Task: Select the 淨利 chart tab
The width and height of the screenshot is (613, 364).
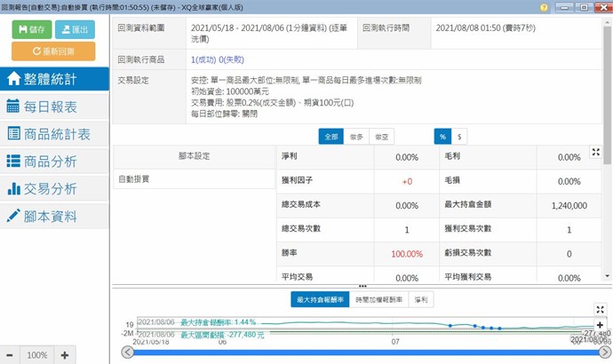Action: 421,300
